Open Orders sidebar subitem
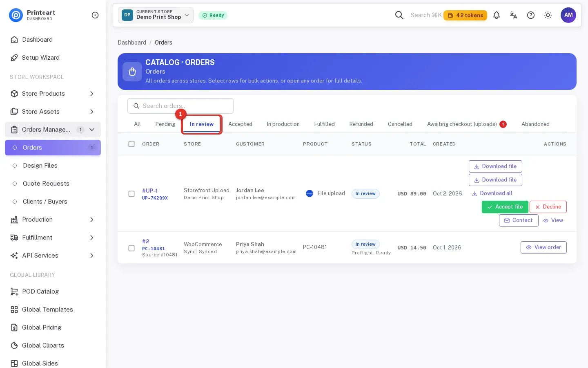588x368 pixels. (x=53, y=148)
